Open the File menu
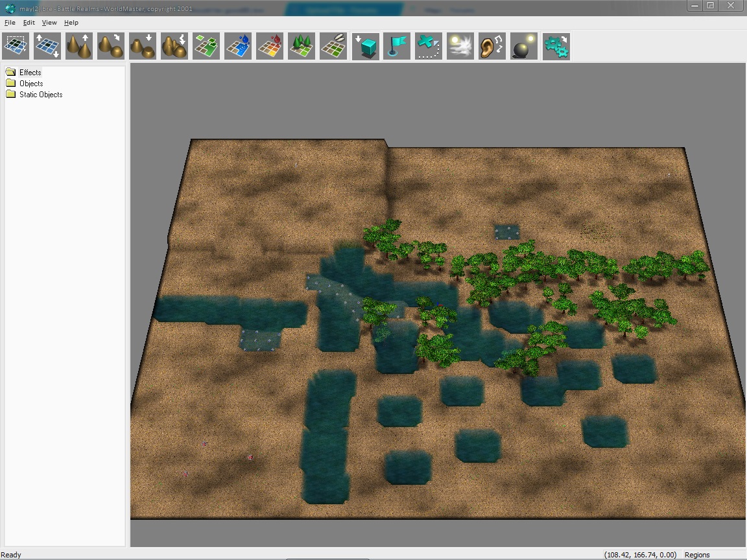Screen dimensions: 747x560 point(10,23)
